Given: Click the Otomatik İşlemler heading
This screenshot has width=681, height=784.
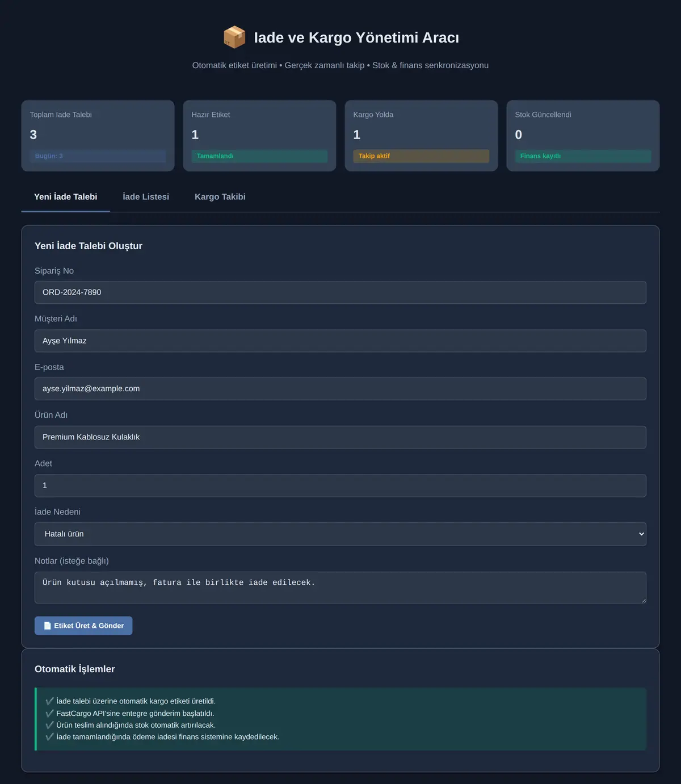Looking at the screenshot, I should click(75, 669).
